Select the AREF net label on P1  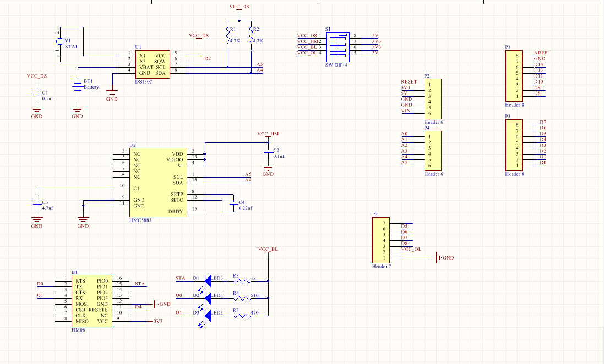point(541,53)
